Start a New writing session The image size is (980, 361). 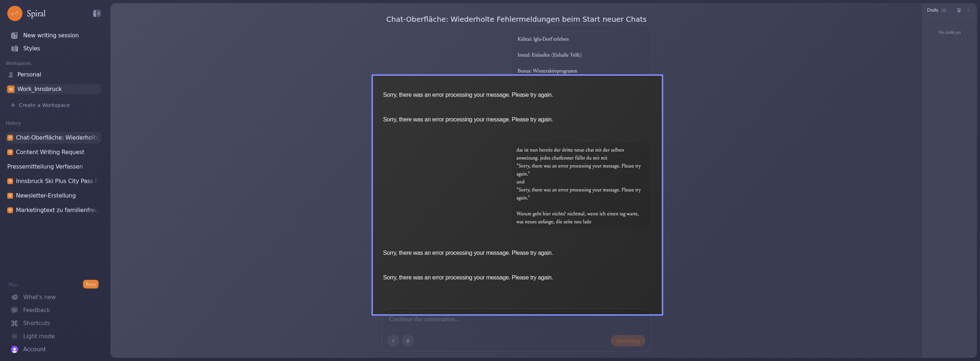(x=51, y=36)
